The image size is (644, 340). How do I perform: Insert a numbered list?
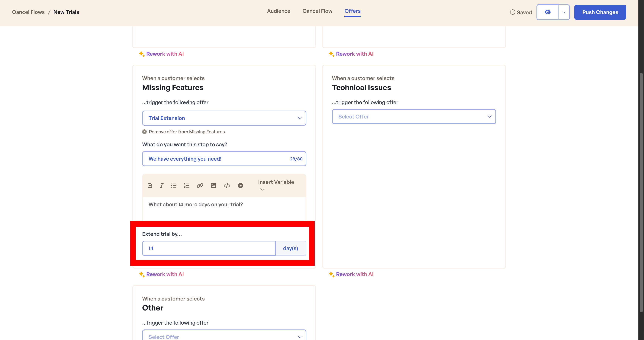(x=186, y=185)
